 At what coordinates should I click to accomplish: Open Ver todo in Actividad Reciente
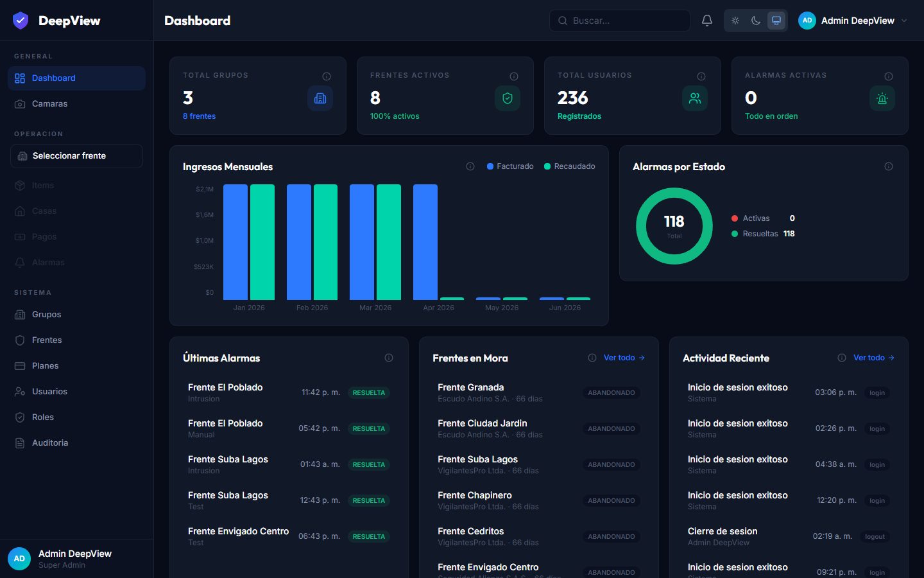(874, 358)
